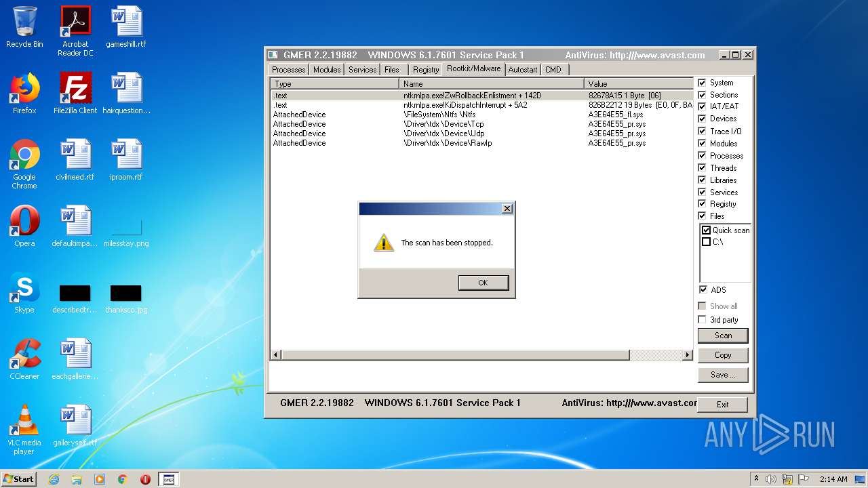Switch to the Registry tab
This screenshot has width=868, height=488.
pos(426,70)
